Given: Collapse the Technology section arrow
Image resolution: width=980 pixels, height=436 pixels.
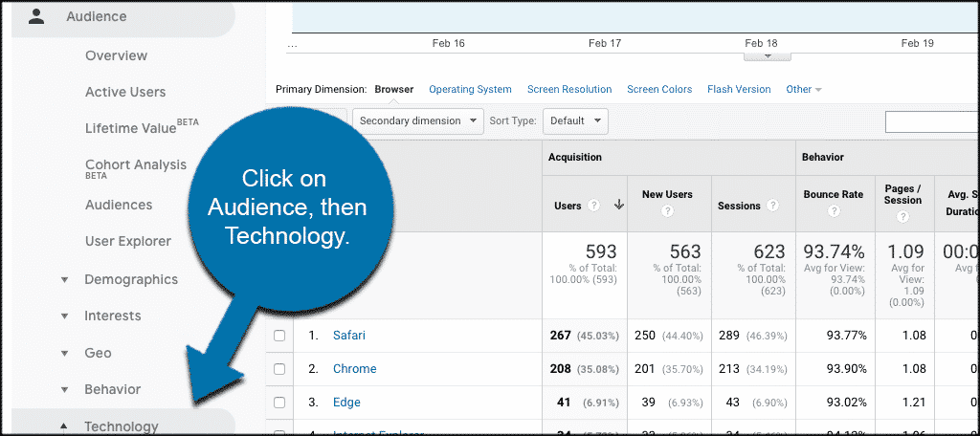Looking at the screenshot, I should 64,426.
